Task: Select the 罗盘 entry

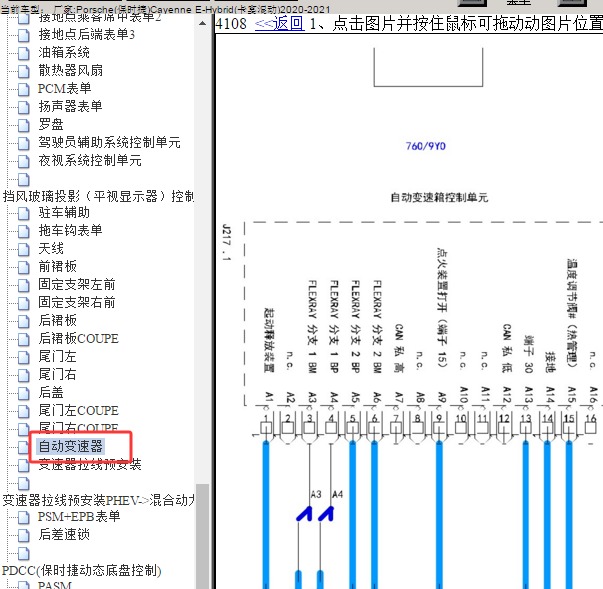Action: (51, 125)
